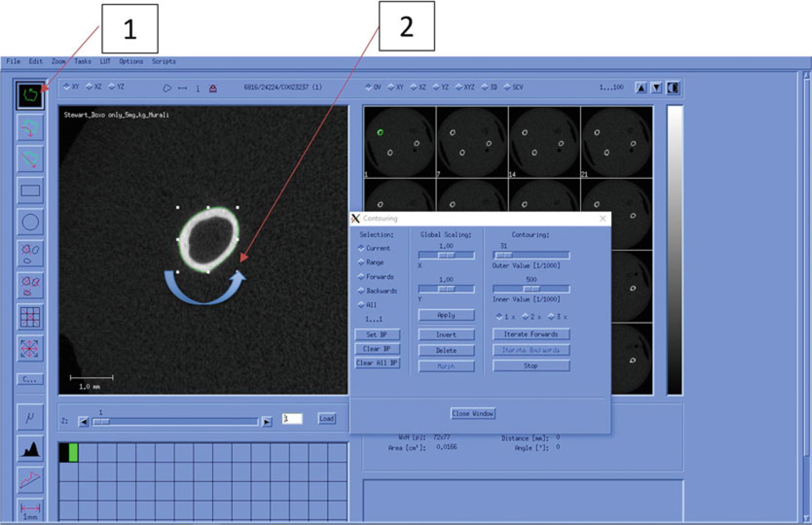
Task: Click the Load button next to Z field
Action: tap(327, 418)
